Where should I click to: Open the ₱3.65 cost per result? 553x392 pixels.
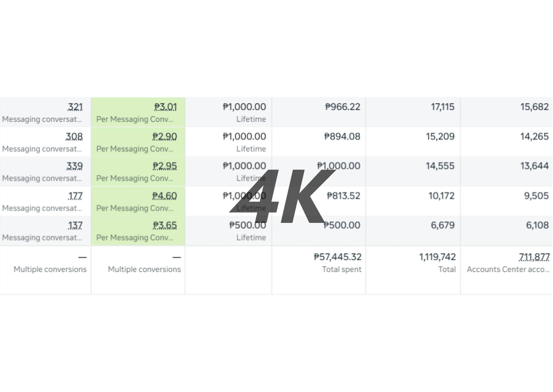165,225
